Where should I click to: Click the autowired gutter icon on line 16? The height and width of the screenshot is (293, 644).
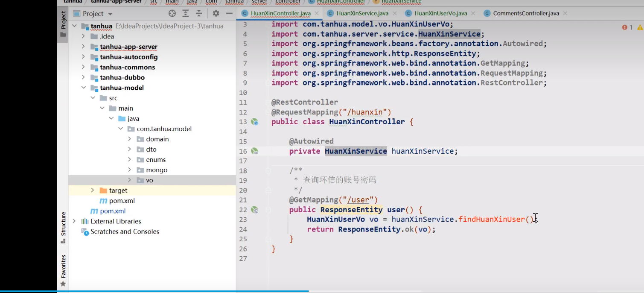pos(255,151)
